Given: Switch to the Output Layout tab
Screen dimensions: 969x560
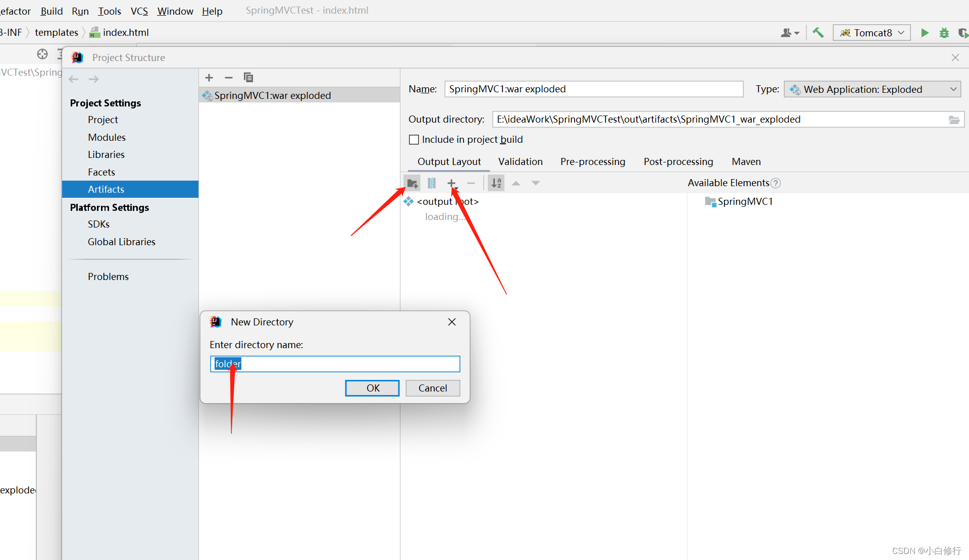Looking at the screenshot, I should click(449, 161).
